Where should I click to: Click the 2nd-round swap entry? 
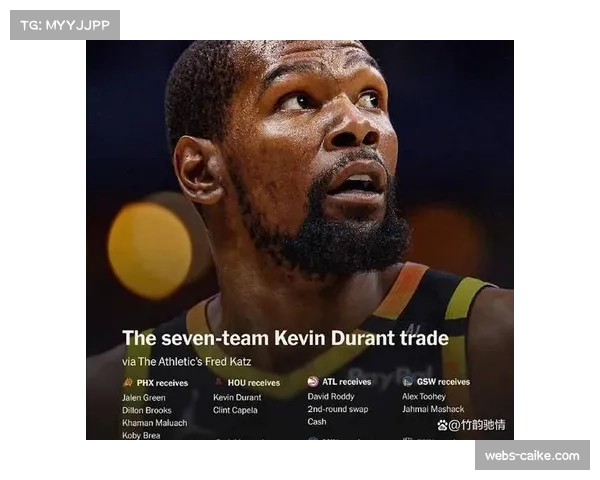coord(338,410)
